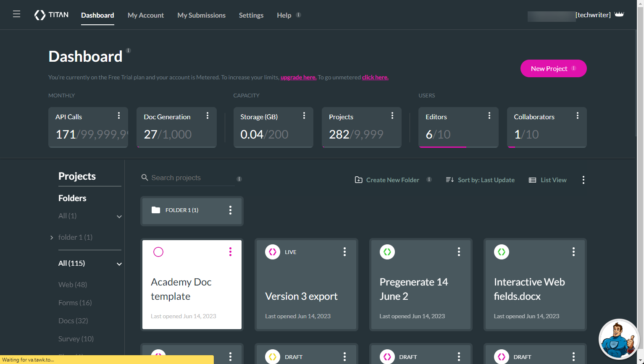
Task: Open the Storage (GB) card options menu
Action: click(304, 115)
